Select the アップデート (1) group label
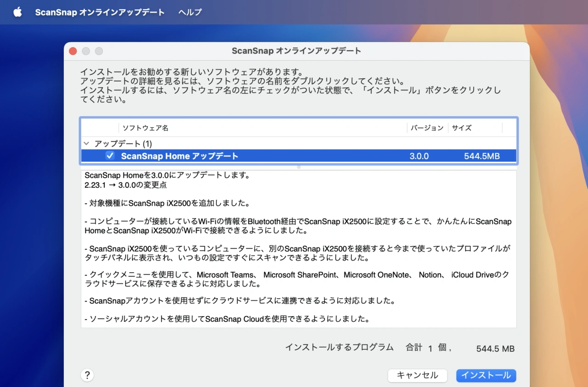The width and height of the screenshot is (588, 387). (123, 144)
